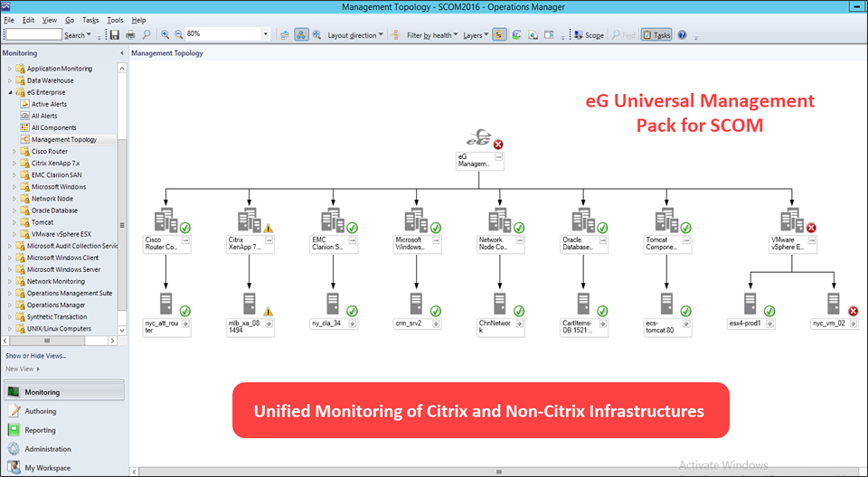The image size is (868, 477).
Task: Click the Cisco Router Components group icon
Action: coord(166,220)
